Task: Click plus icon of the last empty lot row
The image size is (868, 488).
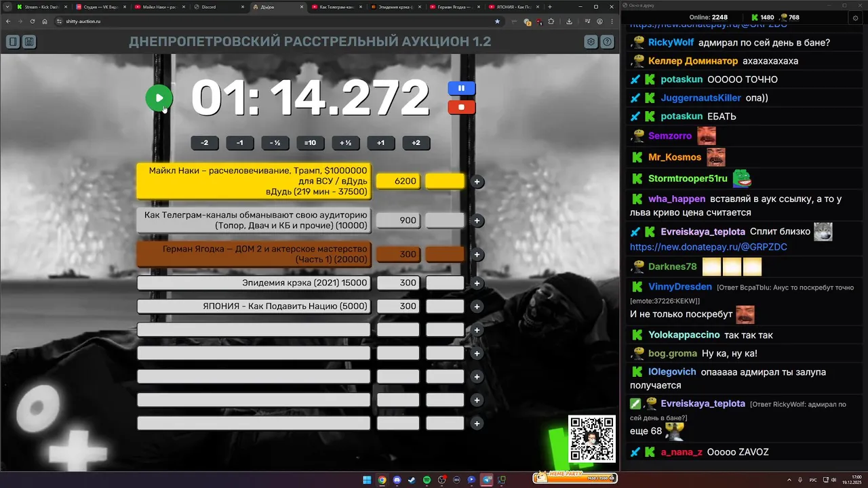Action: tap(477, 424)
